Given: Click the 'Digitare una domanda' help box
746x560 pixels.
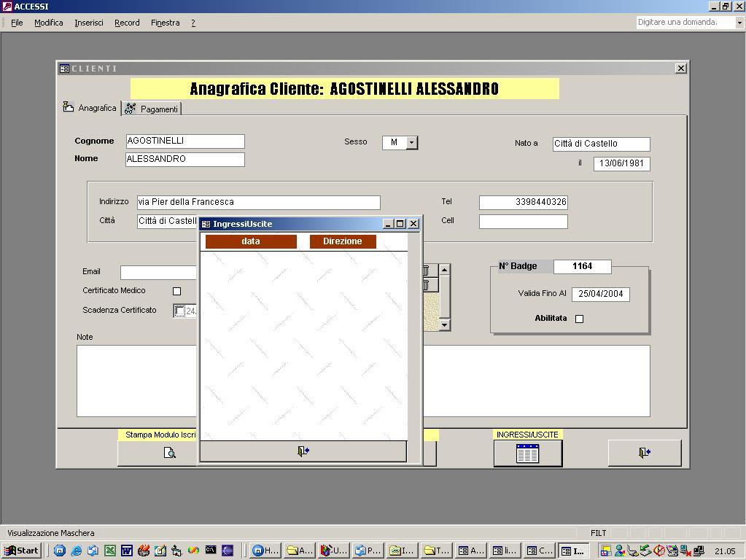Looking at the screenshot, I should point(685,23).
